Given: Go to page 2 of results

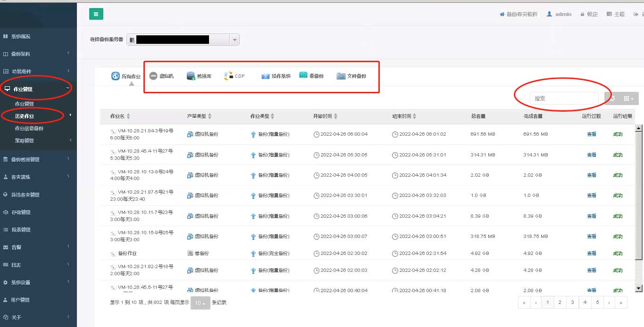Looking at the screenshot, I should coord(560,302).
